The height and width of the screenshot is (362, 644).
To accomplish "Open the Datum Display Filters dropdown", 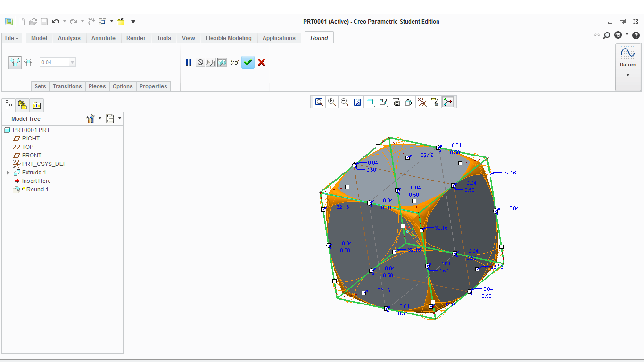I will click(422, 102).
